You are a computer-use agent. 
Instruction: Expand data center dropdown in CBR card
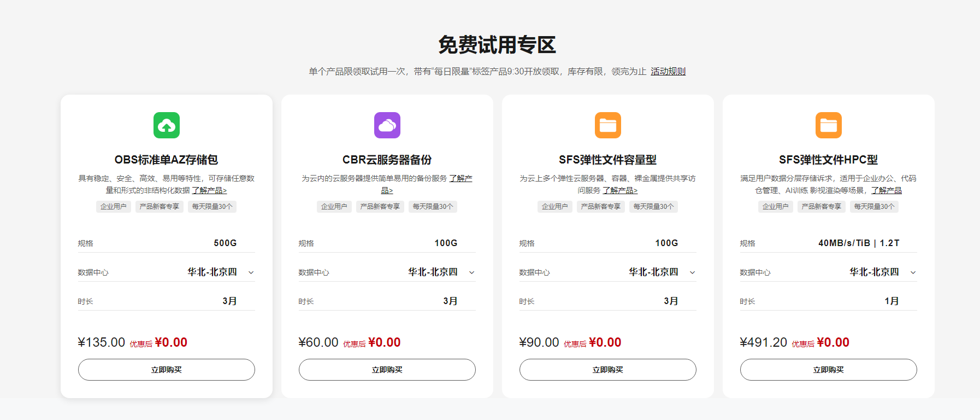pos(471,272)
